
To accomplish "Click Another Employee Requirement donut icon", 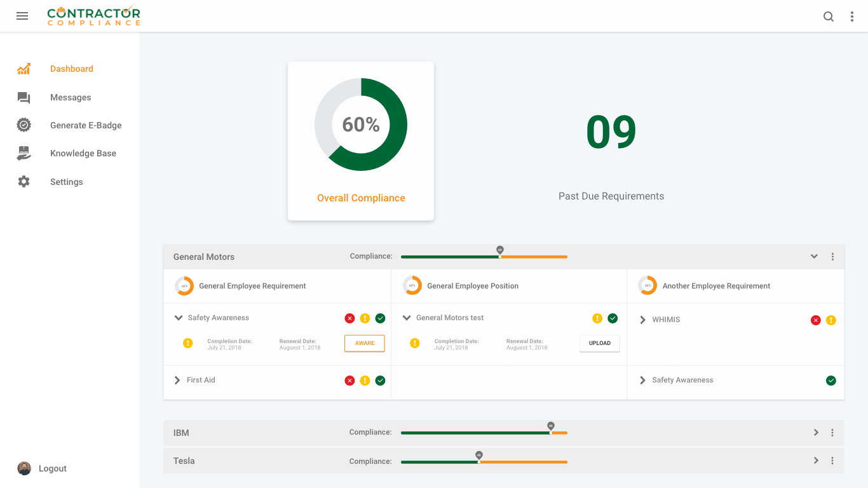I will click(648, 285).
